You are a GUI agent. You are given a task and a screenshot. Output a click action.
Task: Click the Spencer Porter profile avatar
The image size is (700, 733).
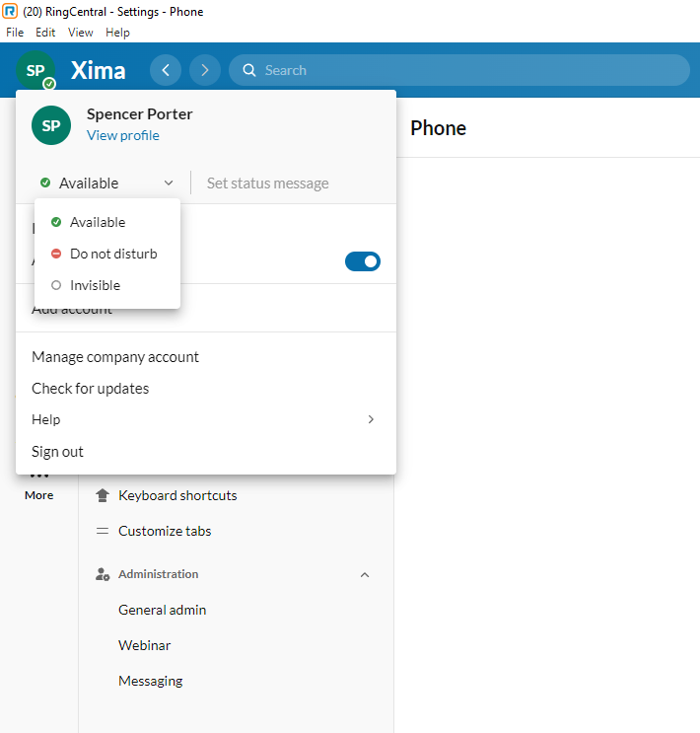tap(51, 125)
